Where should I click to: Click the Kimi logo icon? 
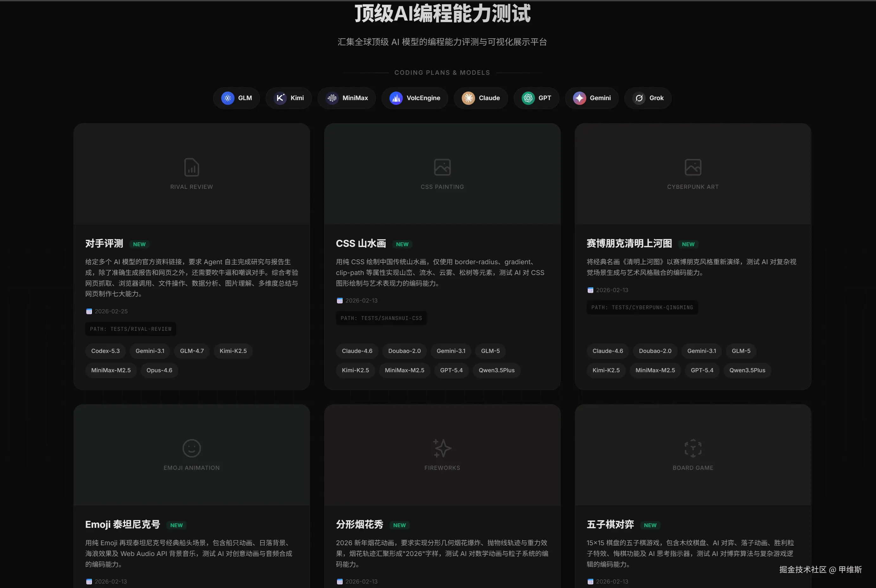pyautogui.click(x=280, y=98)
